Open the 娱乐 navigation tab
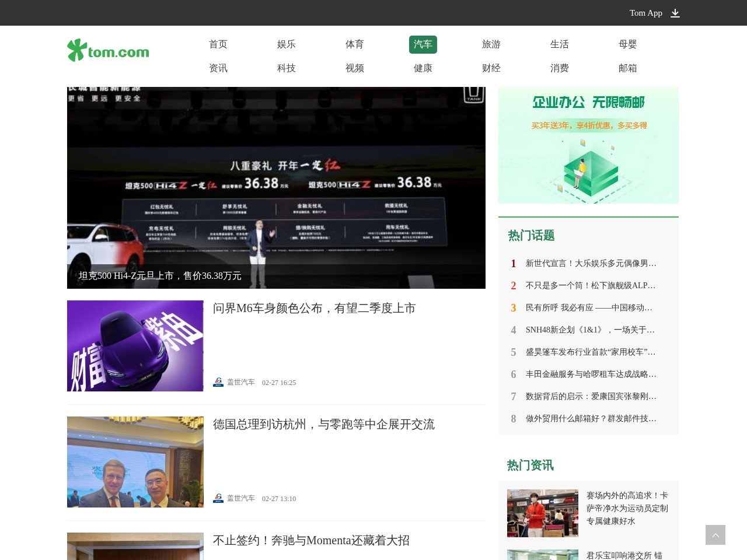747x560 pixels. tap(286, 44)
